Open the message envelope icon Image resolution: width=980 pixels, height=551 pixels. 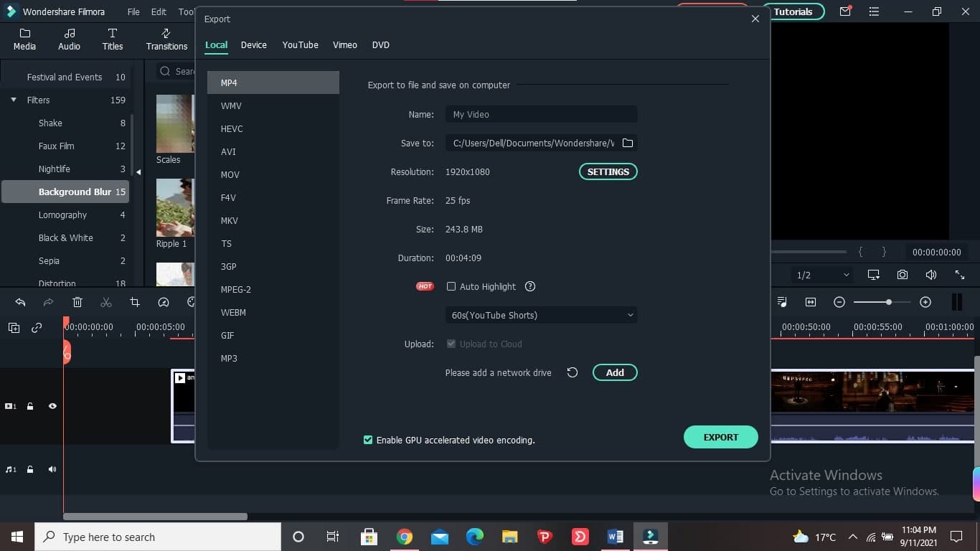click(845, 11)
